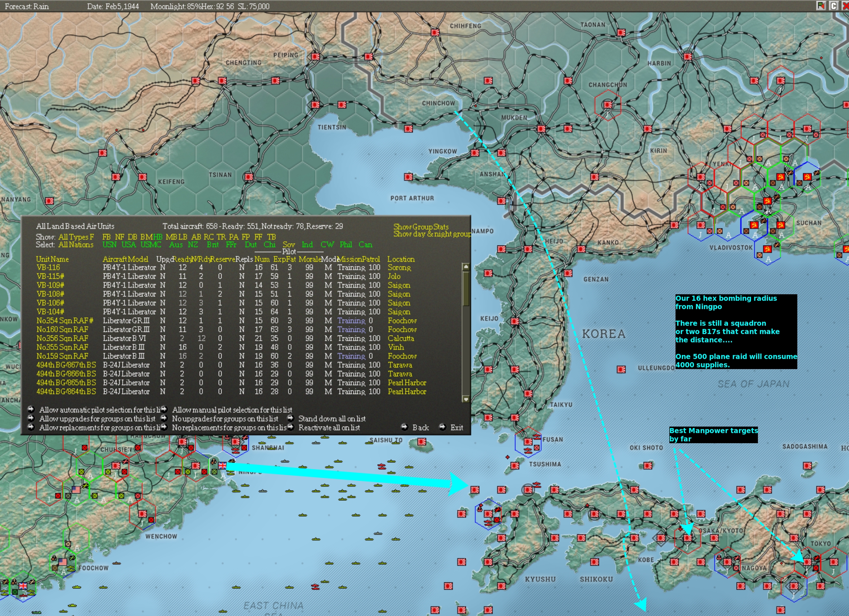The image size is (849, 616).
Task: Sort list by Location column header
Action: point(400,259)
